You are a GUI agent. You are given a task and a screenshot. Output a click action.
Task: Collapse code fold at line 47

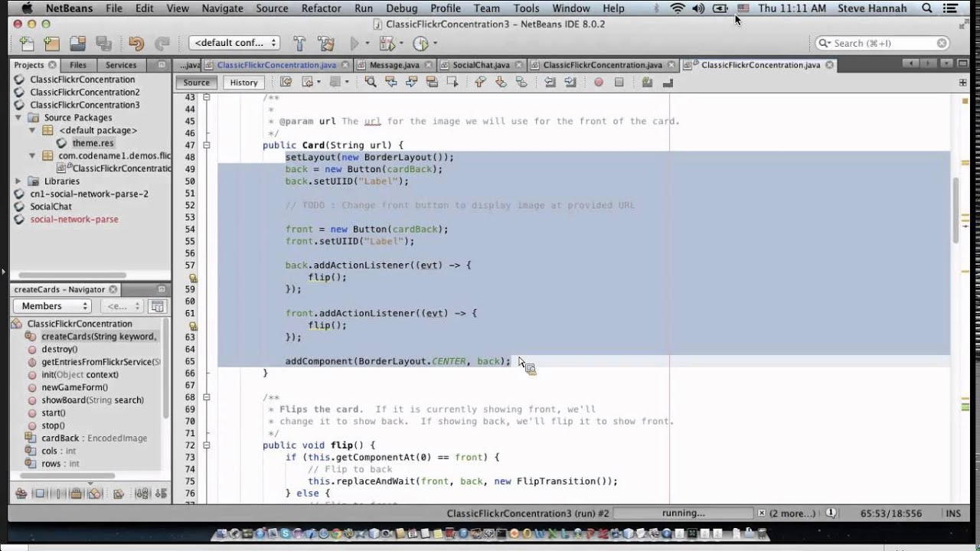[x=207, y=145]
